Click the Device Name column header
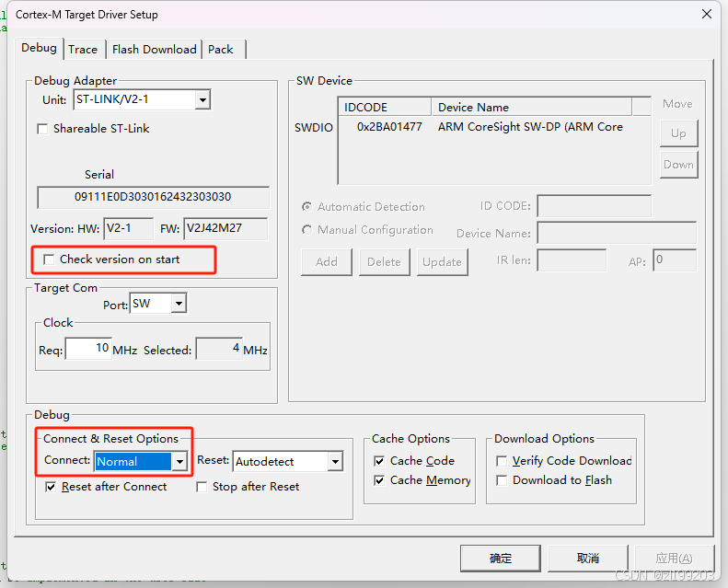 click(x=531, y=108)
